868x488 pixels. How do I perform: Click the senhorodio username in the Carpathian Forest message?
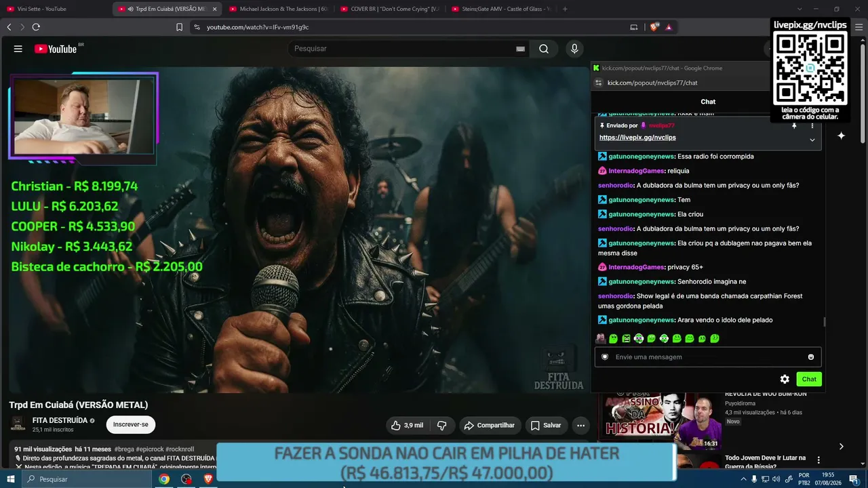pos(616,296)
